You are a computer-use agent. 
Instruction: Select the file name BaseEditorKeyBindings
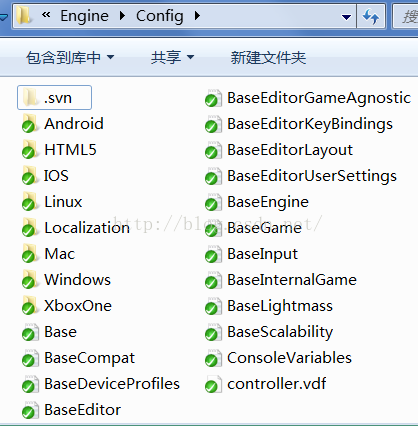pyautogui.click(x=310, y=124)
